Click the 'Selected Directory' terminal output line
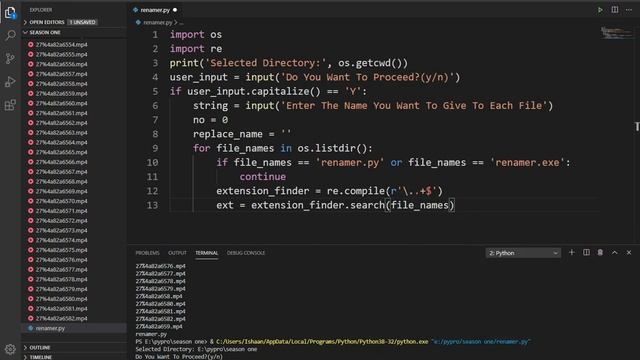Screen dimensions: 640x360 click(196, 349)
